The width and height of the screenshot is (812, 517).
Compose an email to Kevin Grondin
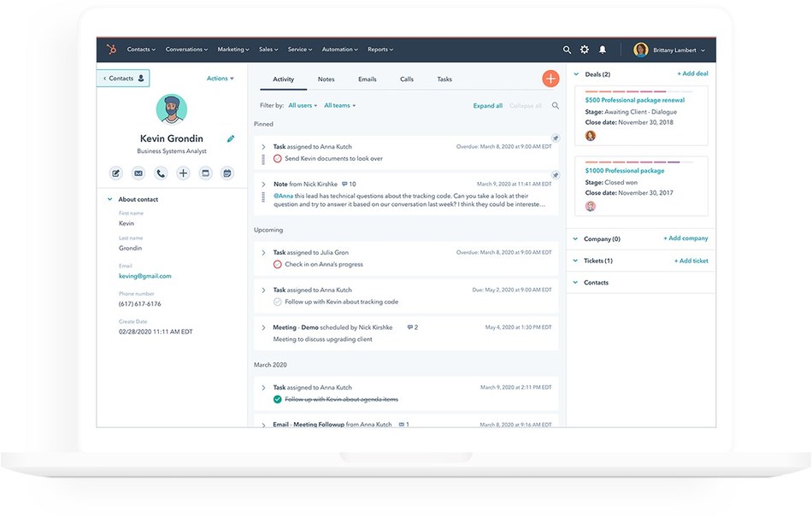pos(138,173)
